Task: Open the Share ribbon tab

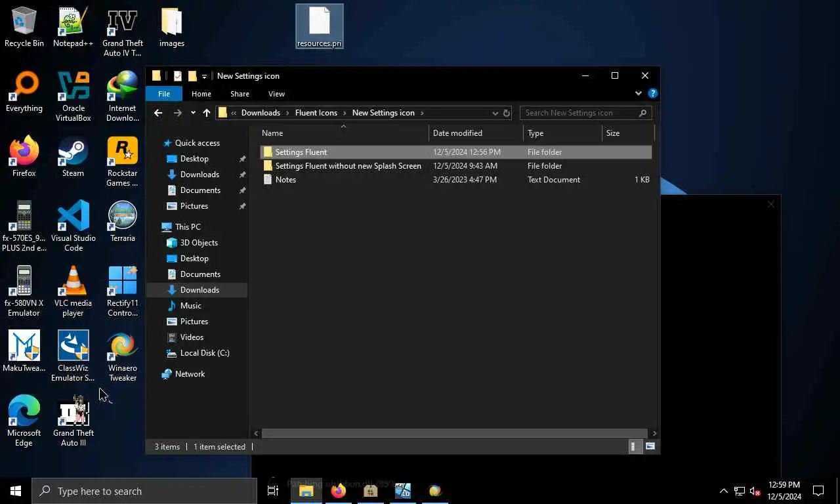Action: tap(240, 94)
